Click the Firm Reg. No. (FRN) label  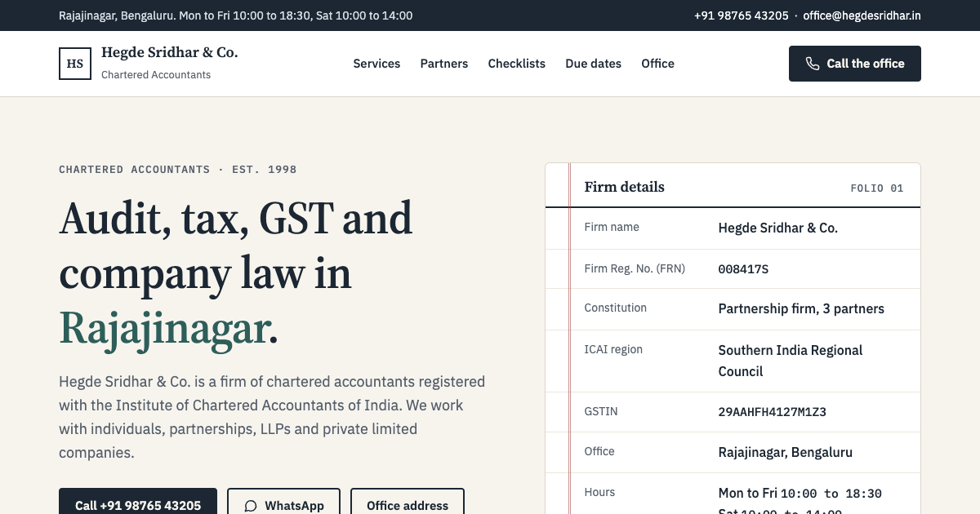(x=635, y=268)
